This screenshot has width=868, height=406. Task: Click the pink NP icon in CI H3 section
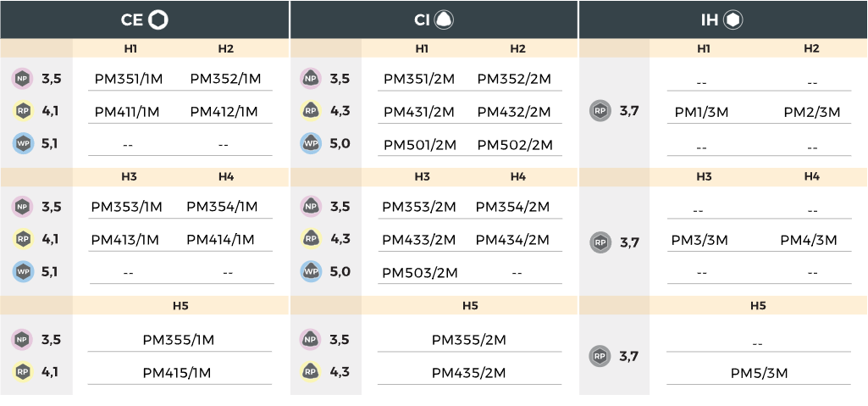pos(311,207)
